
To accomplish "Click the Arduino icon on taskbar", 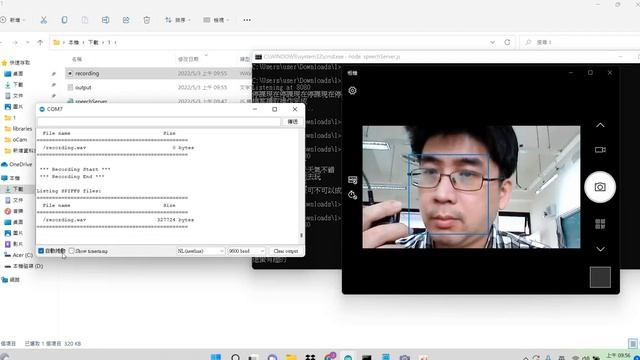I will click(x=348, y=358).
